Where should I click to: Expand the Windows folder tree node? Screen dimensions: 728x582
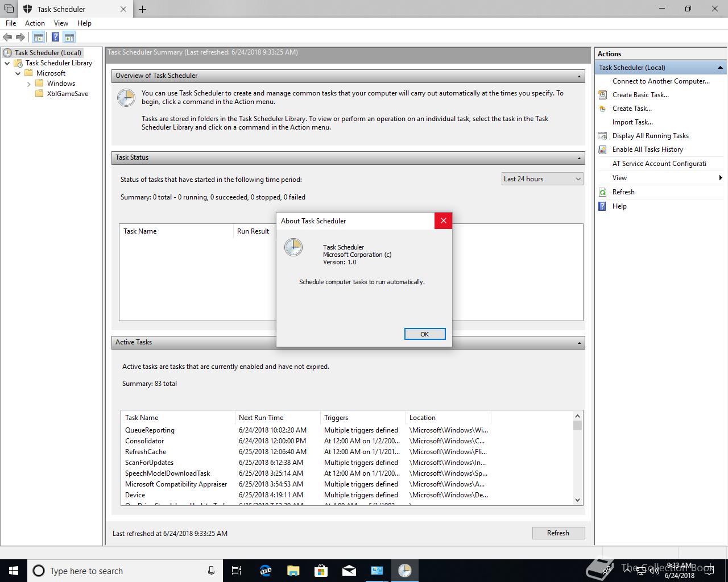pyautogui.click(x=28, y=84)
